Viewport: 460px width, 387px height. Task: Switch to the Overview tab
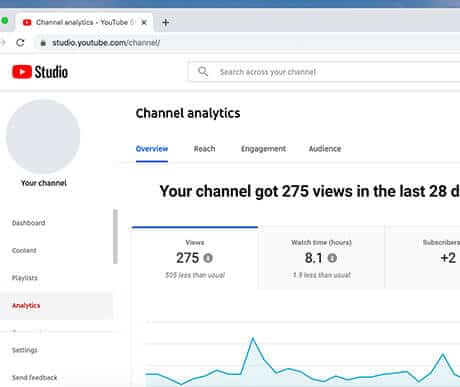[x=152, y=149]
